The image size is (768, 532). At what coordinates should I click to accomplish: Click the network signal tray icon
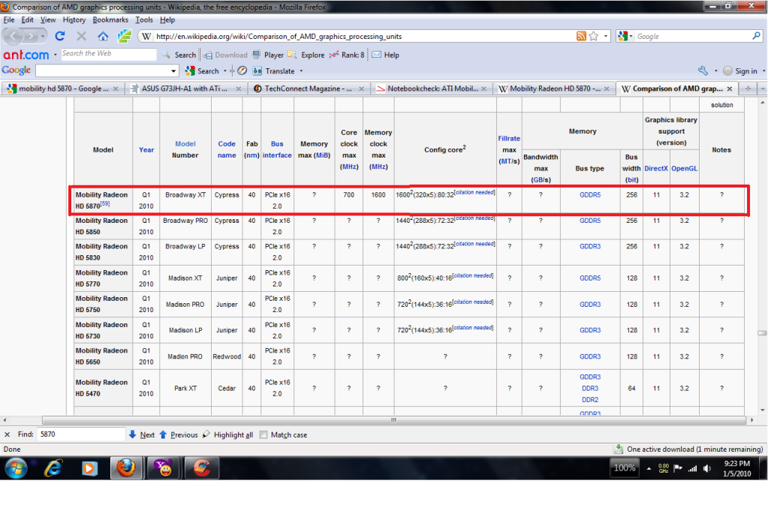(x=692, y=468)
